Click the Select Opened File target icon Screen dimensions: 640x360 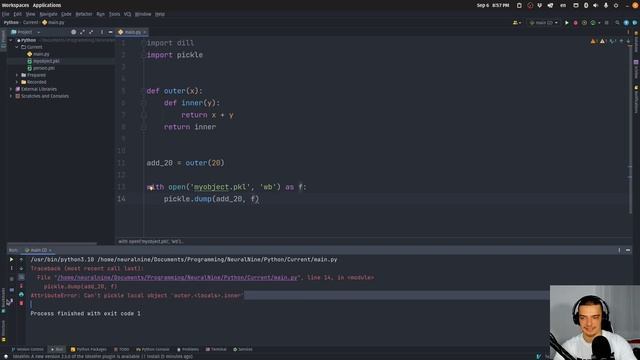(73, 32)
